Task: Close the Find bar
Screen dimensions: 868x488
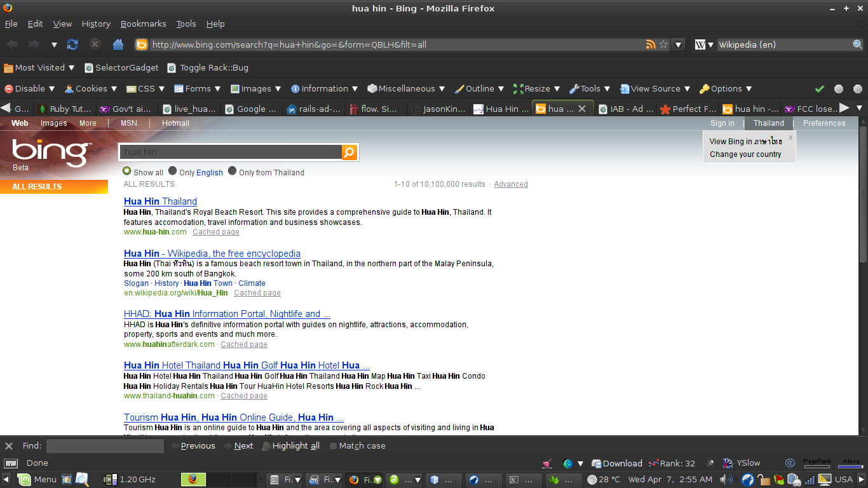Action: (9, 445)
